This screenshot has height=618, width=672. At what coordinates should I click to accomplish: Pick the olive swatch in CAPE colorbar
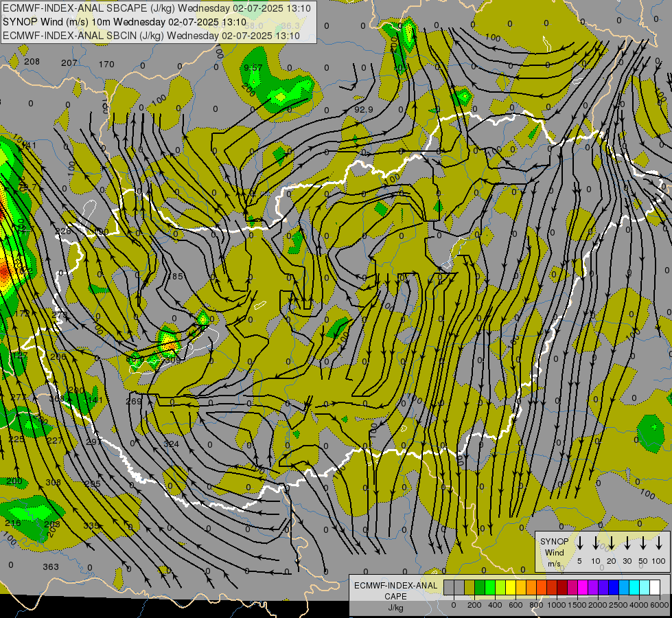click(x=470, y=587)
